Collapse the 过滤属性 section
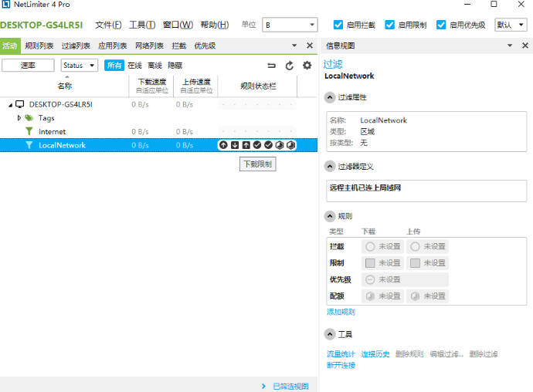Image resolution: width=533 pixels, height=392 pixels. [329, 97]
